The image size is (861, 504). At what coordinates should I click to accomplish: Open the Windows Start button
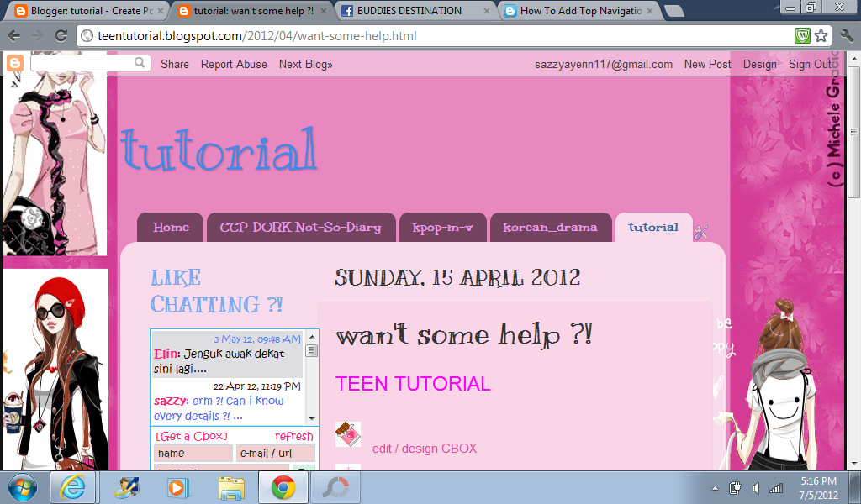click(23, 487)
